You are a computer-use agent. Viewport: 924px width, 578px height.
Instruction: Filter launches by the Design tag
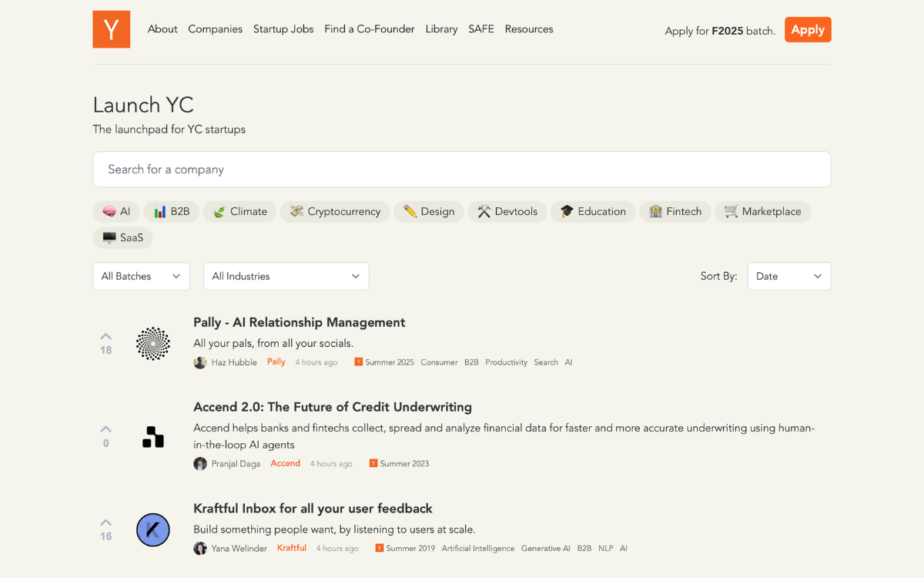coord(429,212)
